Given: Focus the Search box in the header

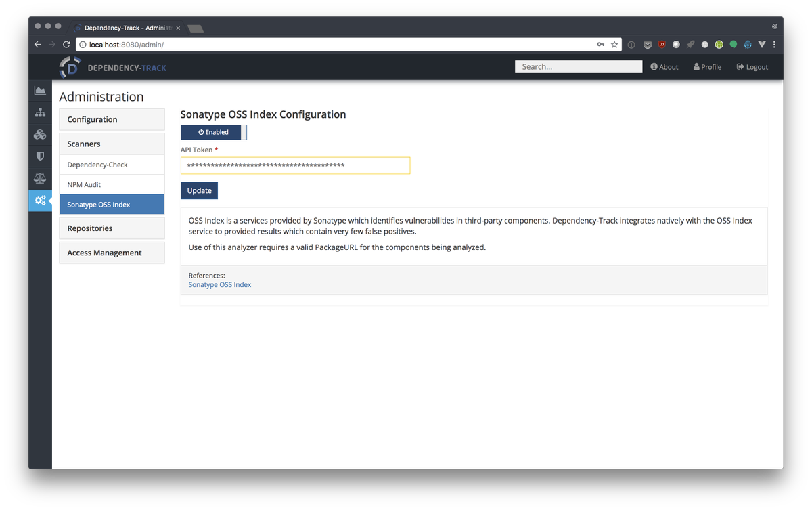Looking at the screenshot, I should [x=579, y=66].
